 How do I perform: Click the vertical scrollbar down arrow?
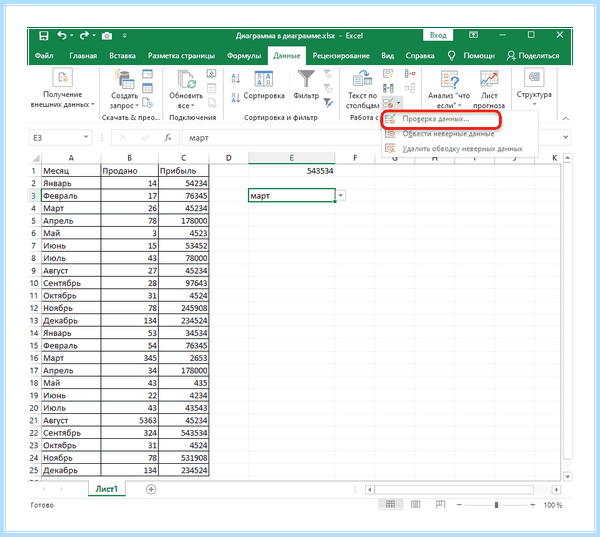tap(567, 477)
